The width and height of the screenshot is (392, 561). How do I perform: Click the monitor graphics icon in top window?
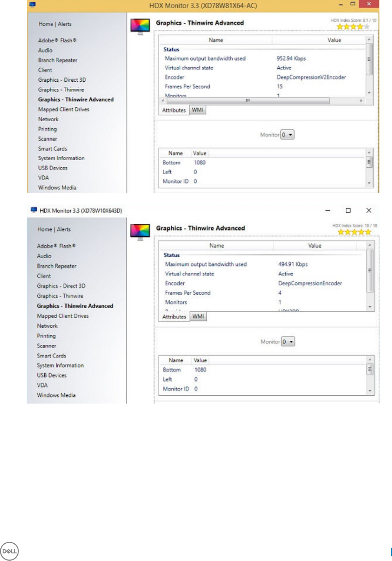click(x=140, y=27)
